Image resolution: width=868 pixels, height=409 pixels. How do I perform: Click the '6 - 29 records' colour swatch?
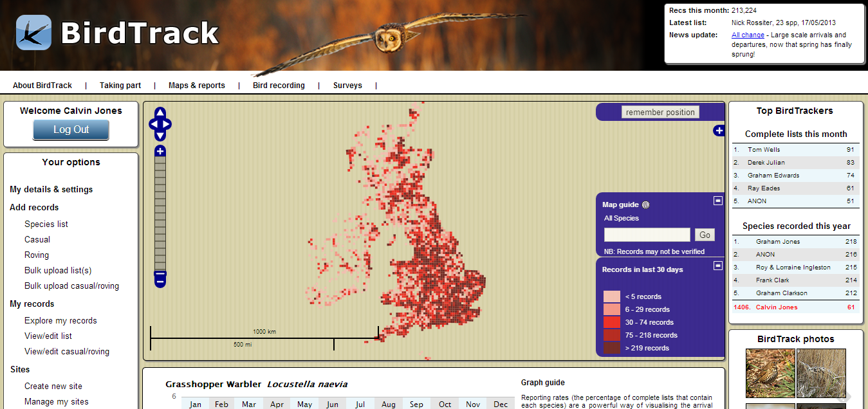pos(612,309)
